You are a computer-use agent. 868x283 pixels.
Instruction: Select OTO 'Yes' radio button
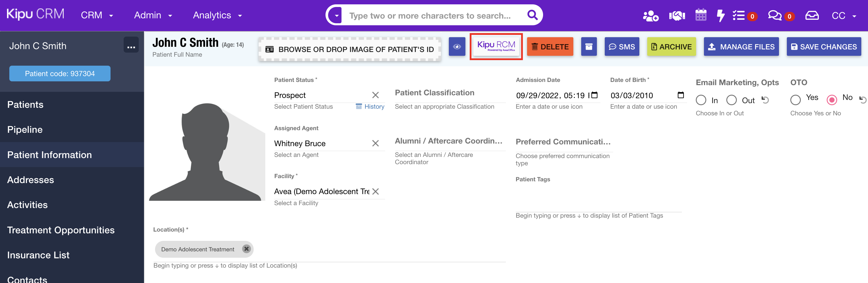click(795, 100)
